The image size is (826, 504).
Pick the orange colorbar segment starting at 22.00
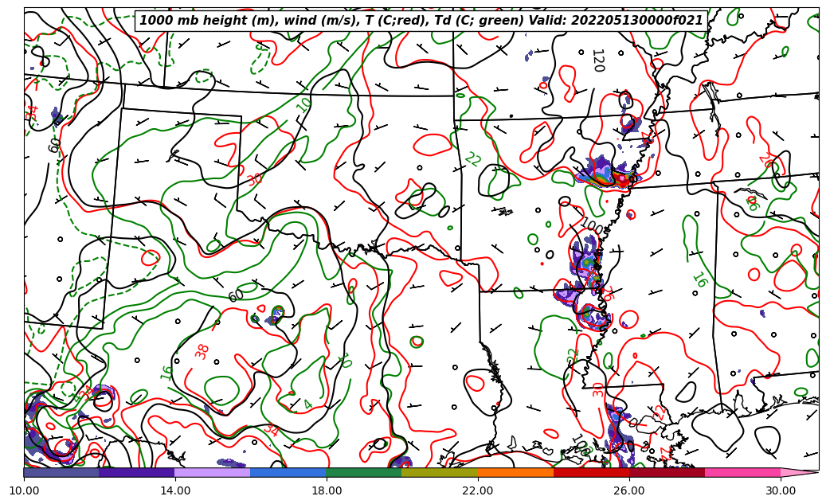(x=515, y=472)
